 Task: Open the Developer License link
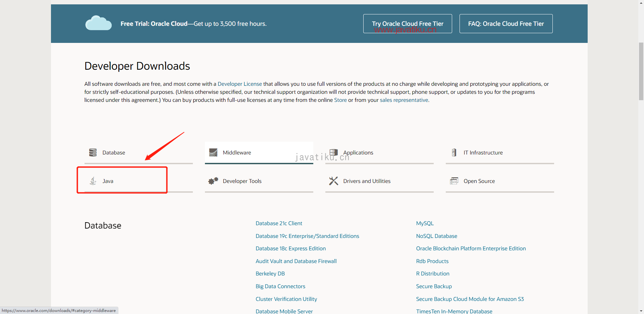click(x=239, y=84)
